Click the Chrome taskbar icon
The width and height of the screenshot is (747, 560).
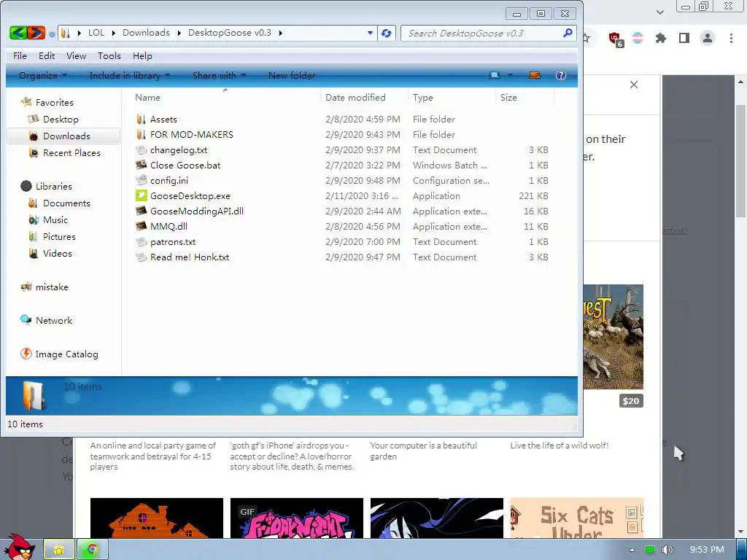click(93, 550)
